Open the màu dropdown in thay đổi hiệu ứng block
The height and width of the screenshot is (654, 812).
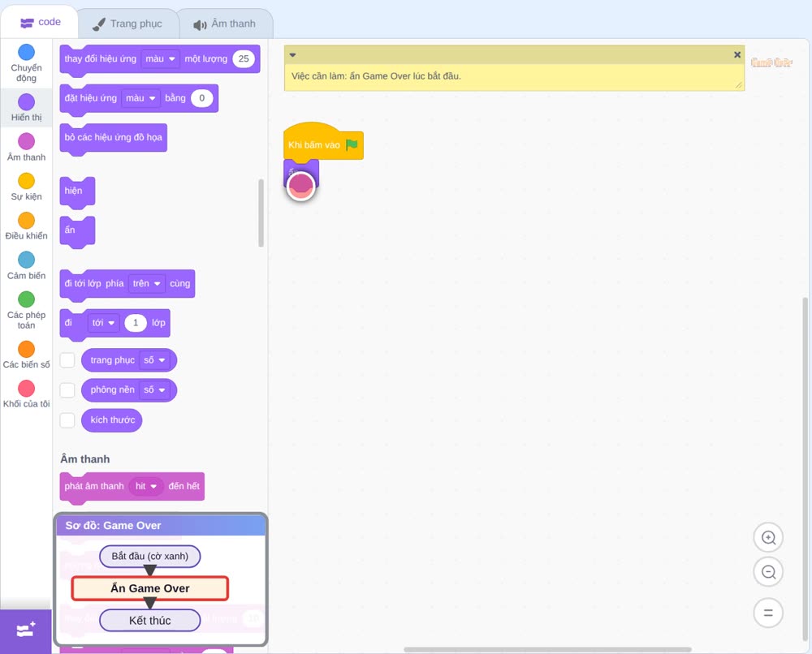[161, 59]
